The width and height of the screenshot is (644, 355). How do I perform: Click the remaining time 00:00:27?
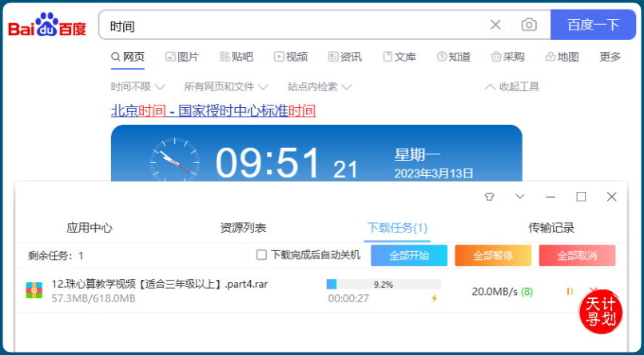point(348,299)
